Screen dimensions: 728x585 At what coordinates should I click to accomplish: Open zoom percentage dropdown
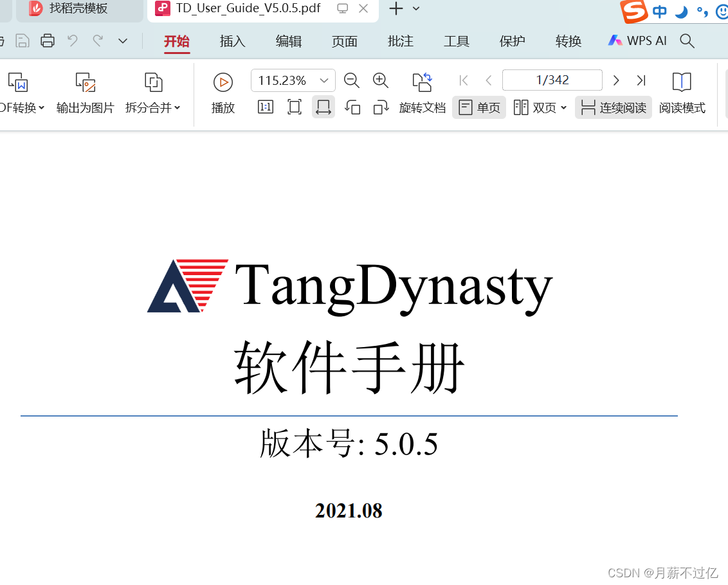324,81
